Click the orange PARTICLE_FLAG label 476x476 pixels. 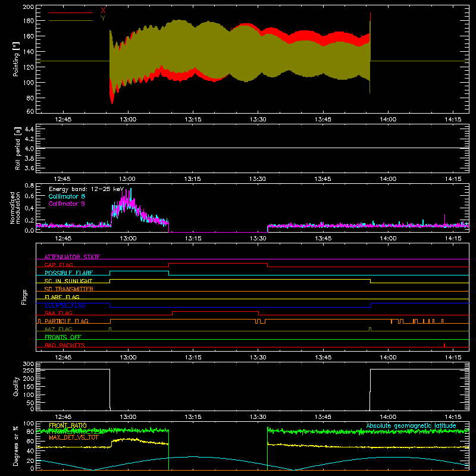pos(67,321)
